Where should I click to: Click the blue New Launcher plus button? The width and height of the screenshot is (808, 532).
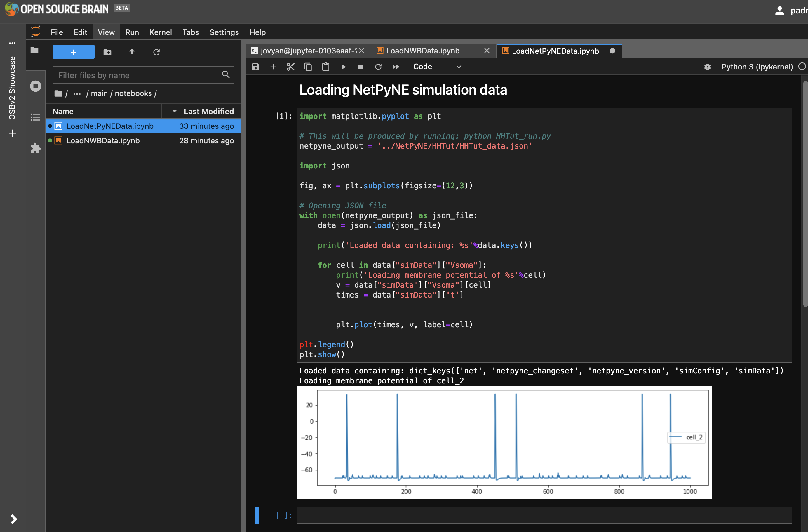coord(73,52)
